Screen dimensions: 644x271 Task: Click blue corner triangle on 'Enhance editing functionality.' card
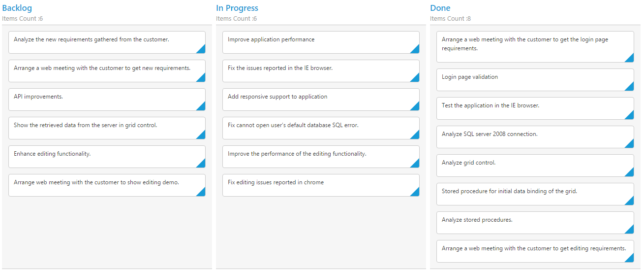pos(202,165)
